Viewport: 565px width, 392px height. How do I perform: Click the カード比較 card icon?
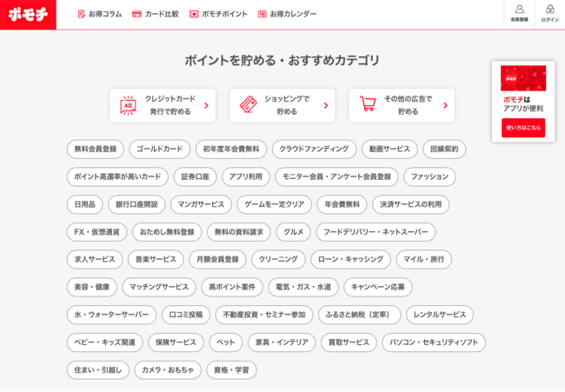click(137, 14)
